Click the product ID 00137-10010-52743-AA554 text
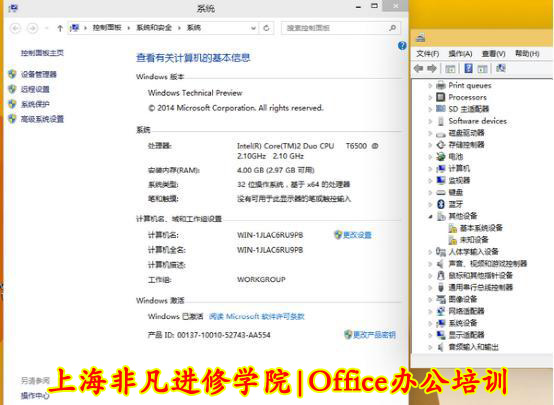 pyautogui.click(x=224, y=335)
